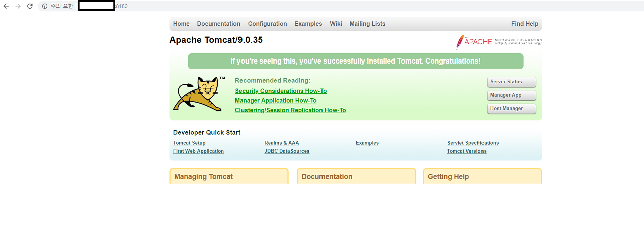
Task: Open Clustering/Session Replication How-To link
Action: pyautogui.click(x=290, y=110)
